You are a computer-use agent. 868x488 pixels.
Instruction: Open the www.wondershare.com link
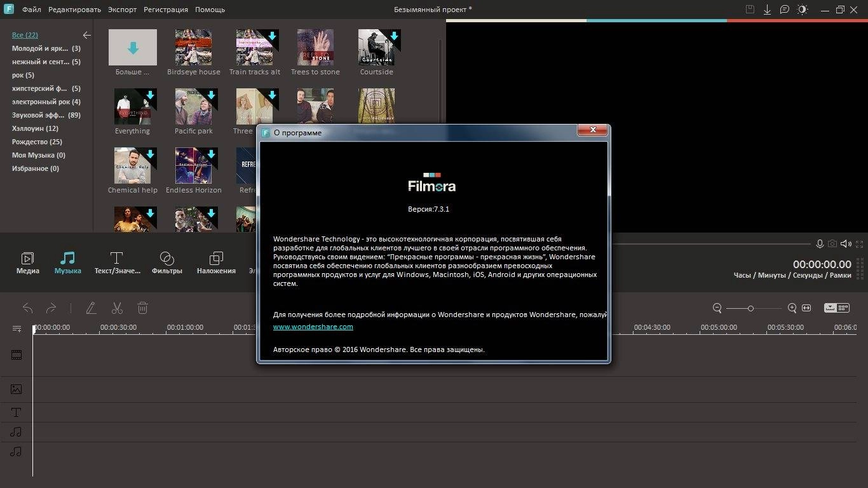pos(313,327)
